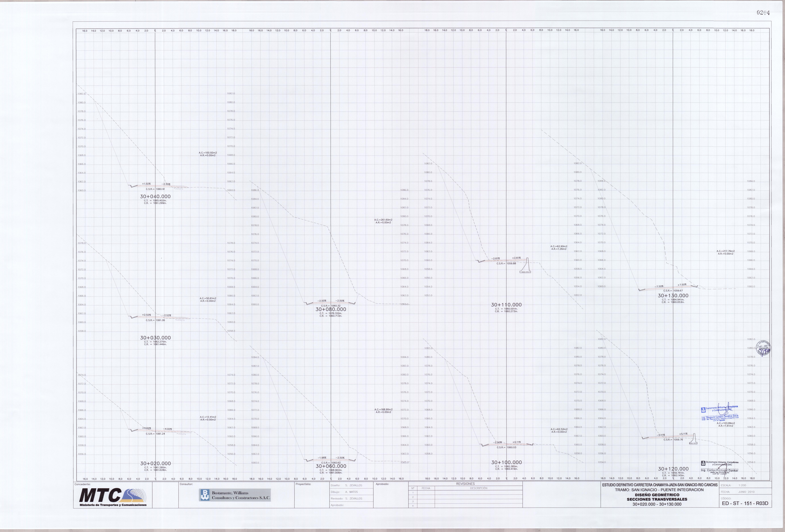Click the Diseño name S. ZEVALLOS

[x=354, y=485]
